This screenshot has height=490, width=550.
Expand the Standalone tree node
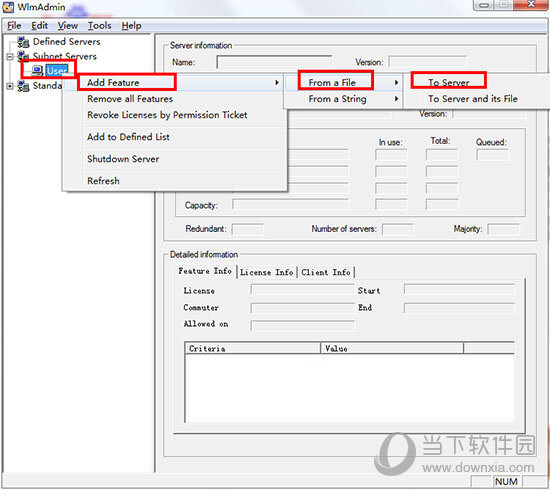10,86
